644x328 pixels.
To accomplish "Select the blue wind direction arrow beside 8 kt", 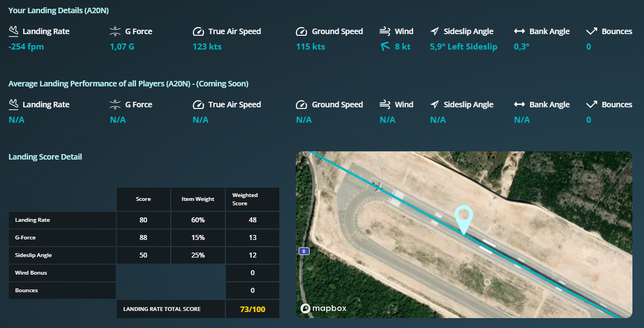I will 384,46.
